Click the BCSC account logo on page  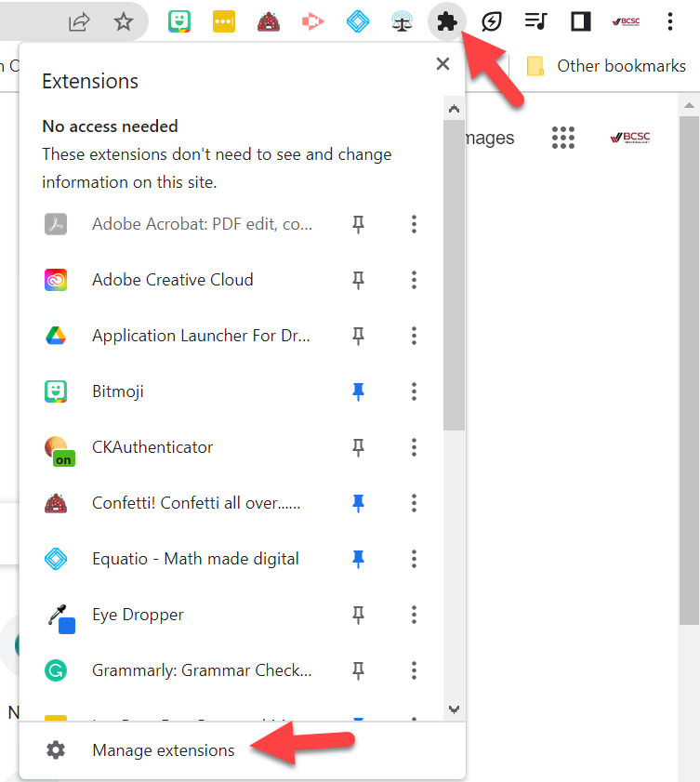pos(630,138)
